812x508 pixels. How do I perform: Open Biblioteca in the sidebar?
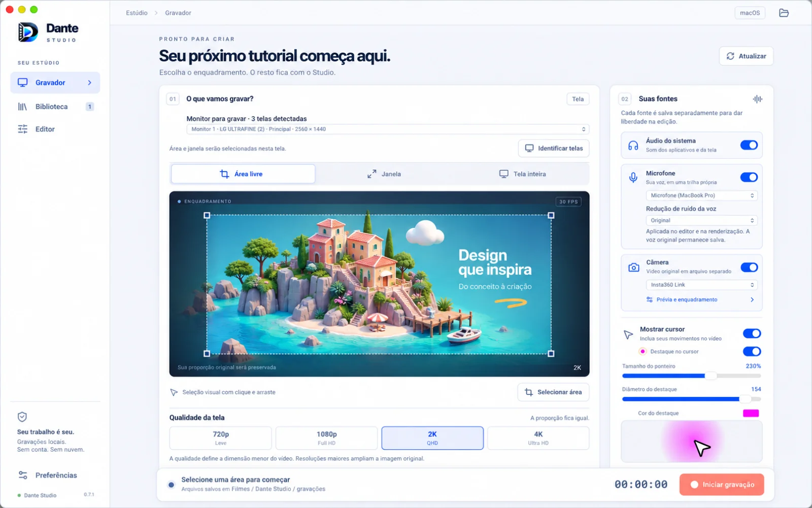pos(55,107)
